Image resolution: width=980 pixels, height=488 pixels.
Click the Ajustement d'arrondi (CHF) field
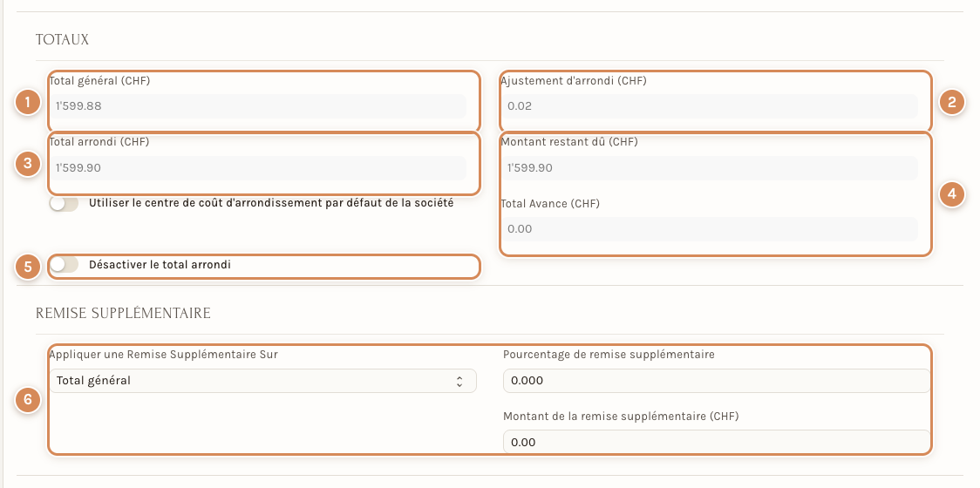(x=710, y=106)
